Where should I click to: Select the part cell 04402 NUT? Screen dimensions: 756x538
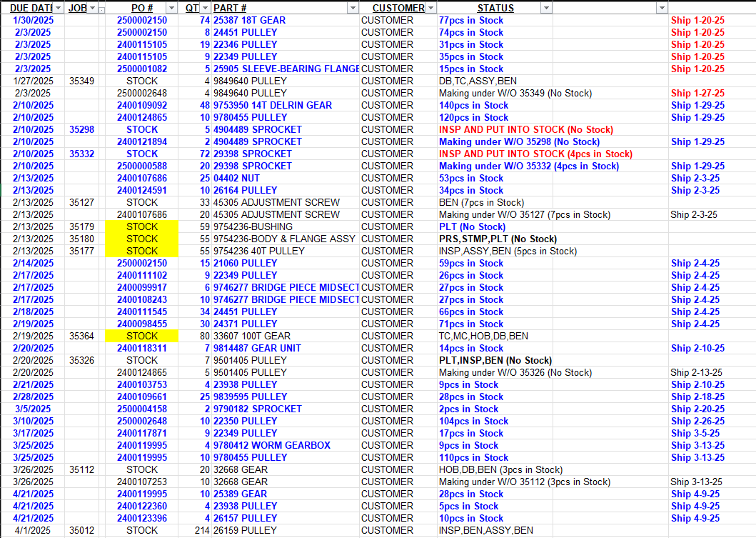click(286, 178)
